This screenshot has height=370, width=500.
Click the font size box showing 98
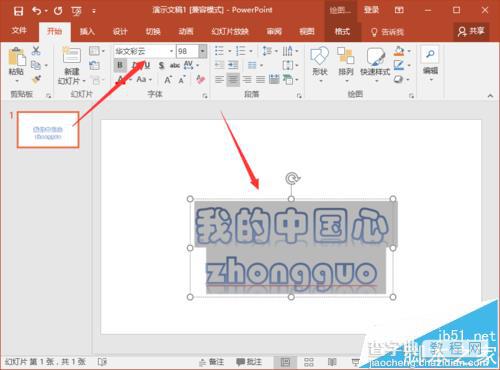coord(187,51)
